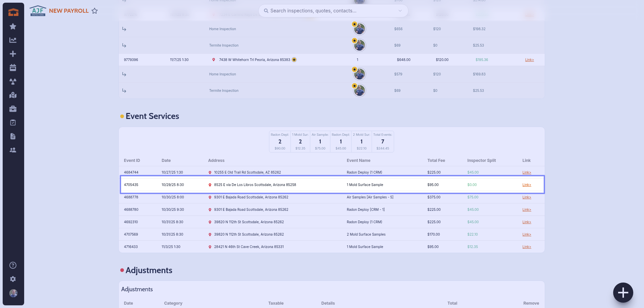Open the radiation (radon) icon in sidebar
This screenshot has height=308, width=644.
pyautogui.click(x=13, y=81)
